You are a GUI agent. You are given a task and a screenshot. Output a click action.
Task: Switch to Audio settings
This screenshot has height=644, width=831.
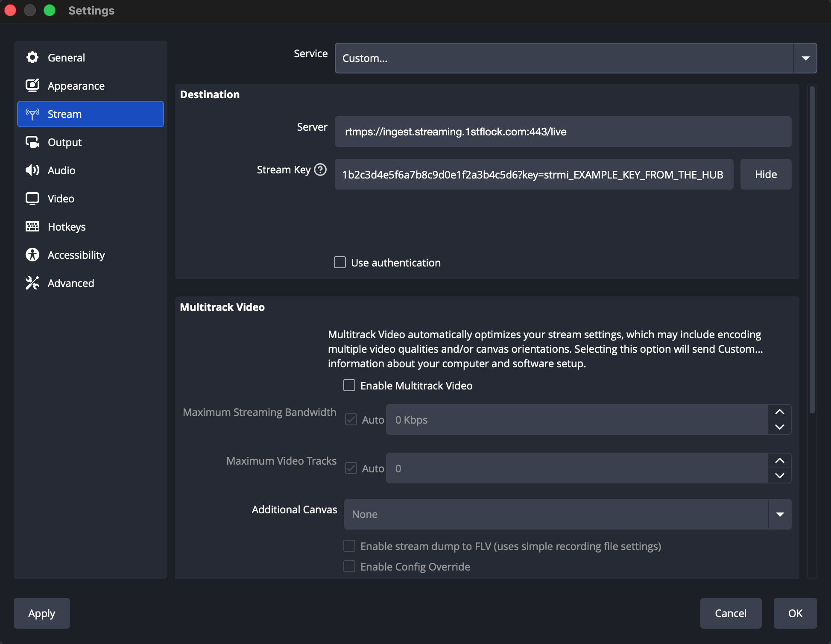[x=91, y=170]
